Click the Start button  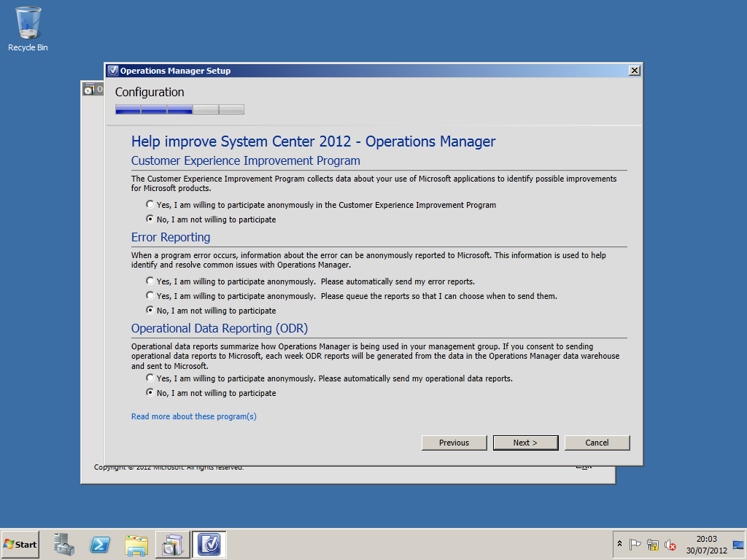[20, 544]
